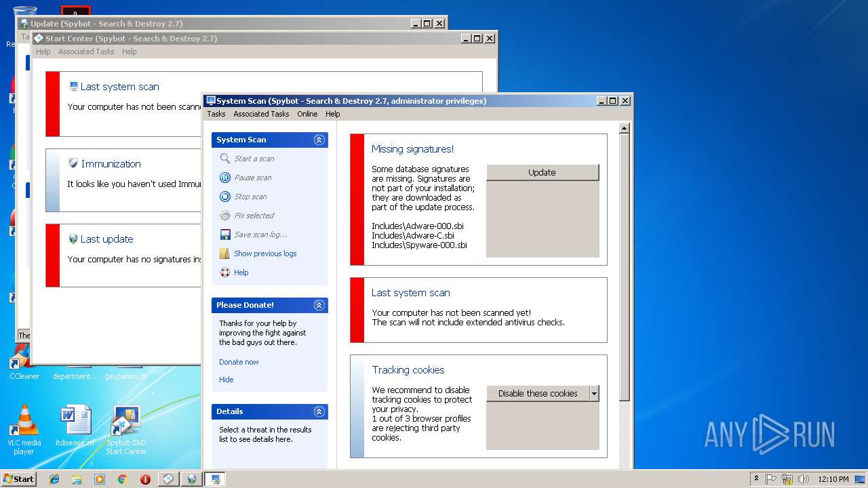This screenshot has height=488, width=868.
Task: Click the Last update globe icon in Start Center
Action: 73,239
